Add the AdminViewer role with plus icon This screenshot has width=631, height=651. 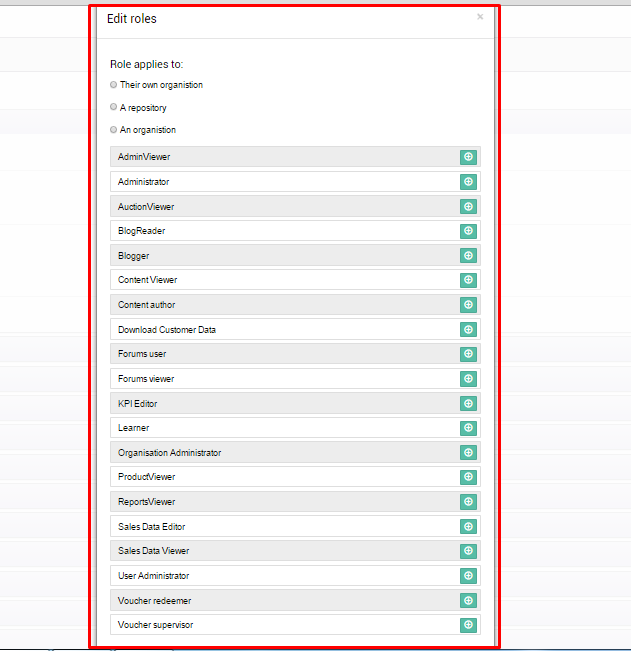(x=468, y=157)
